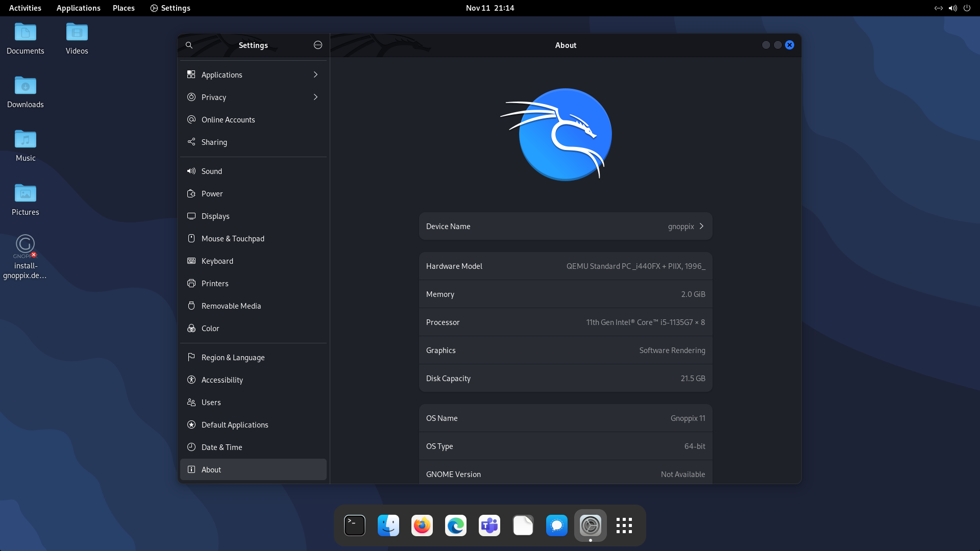Image resolution: width=980 pixels, height=551 pixels.
Task: Click the Graphics Software Rendering value
Action: coord(672,350)
